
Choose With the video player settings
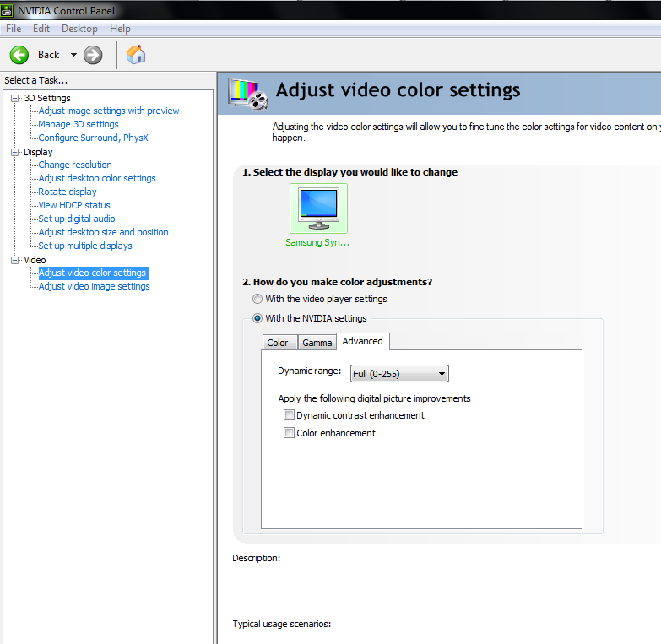click(x=257, y=299)
